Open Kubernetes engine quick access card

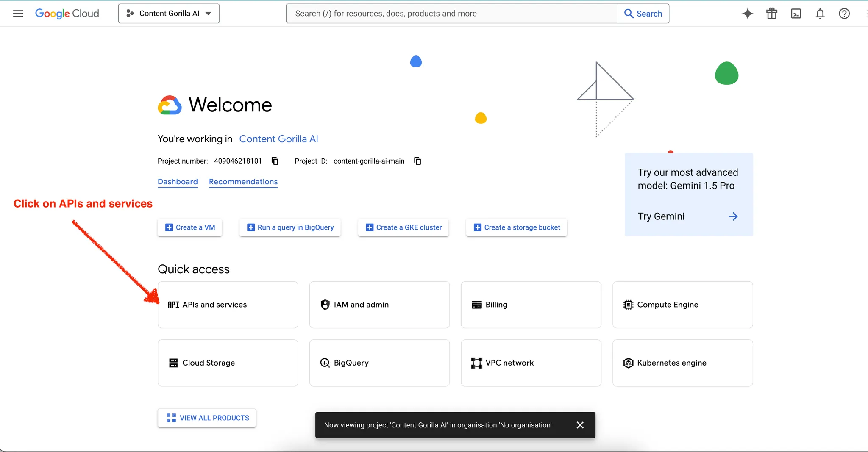683,363
